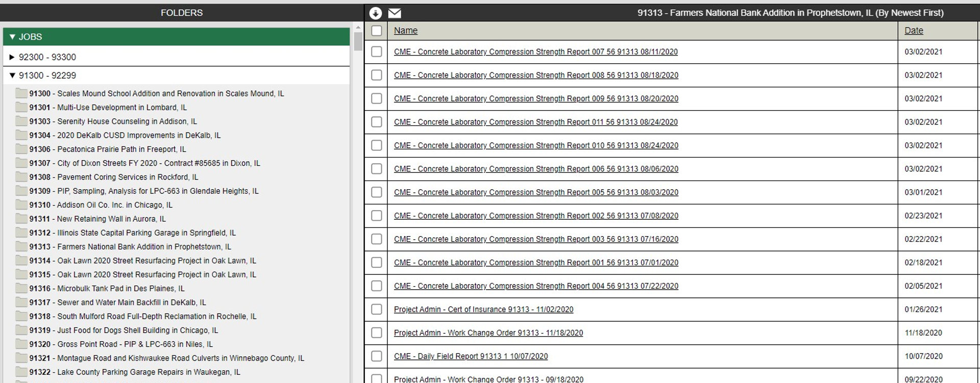
Task: Open folder icon for job 91301
Action: pyautogui.click(x=21, y=107)
